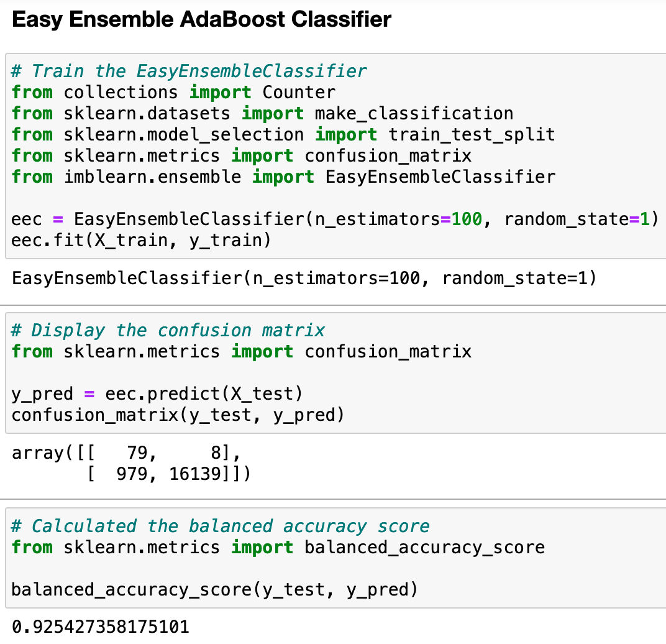Screen dimensions: 666x644
Task: Click the 'from collections import Counter' line
Action: click(x=173, y=92)
